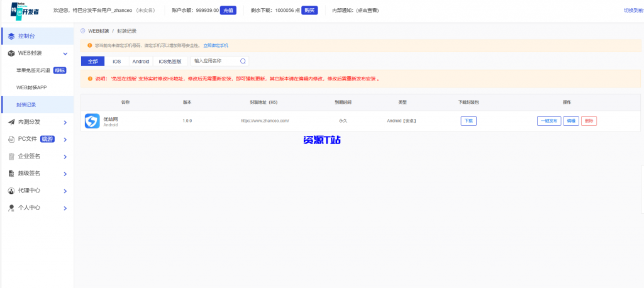Click the 封装地址 (H5) column header

point(264,102)
